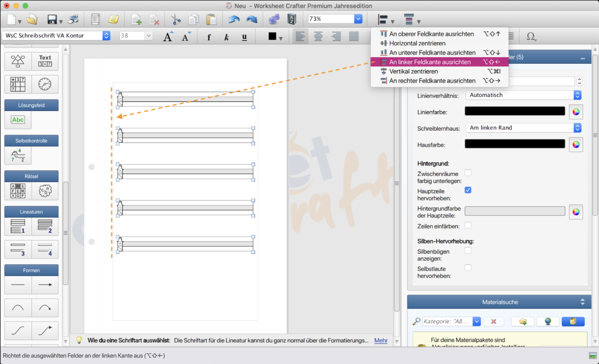The width and height of the screenshot is (599, 364).
Task: Click the Mehr link in tip bar
Action: coord(380,341)
